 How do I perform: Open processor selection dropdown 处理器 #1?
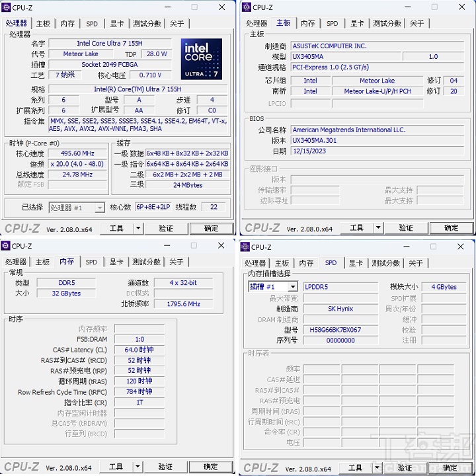[77, 208]
